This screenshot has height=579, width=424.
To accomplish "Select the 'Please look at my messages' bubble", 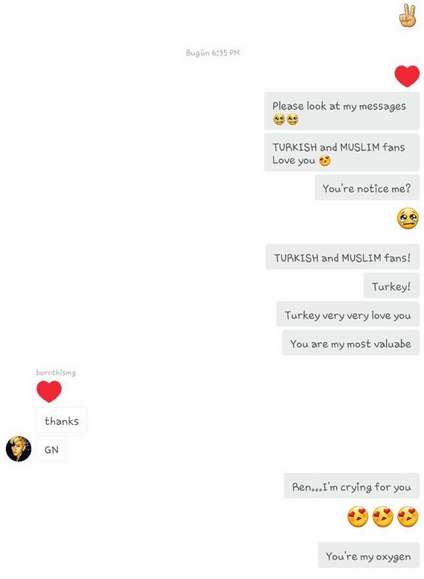I will click(342, 111).
